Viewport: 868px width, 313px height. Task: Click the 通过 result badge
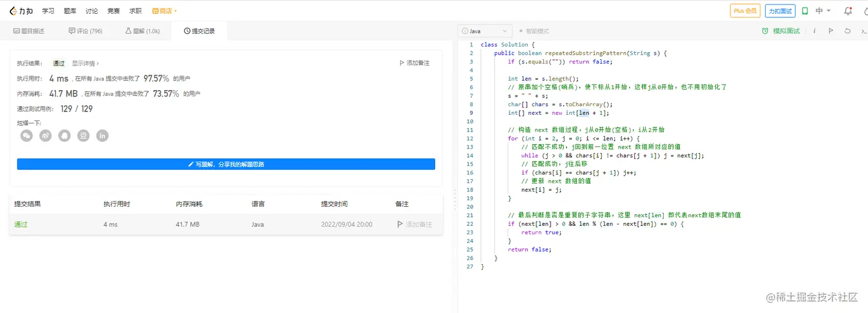click(59, 63)
